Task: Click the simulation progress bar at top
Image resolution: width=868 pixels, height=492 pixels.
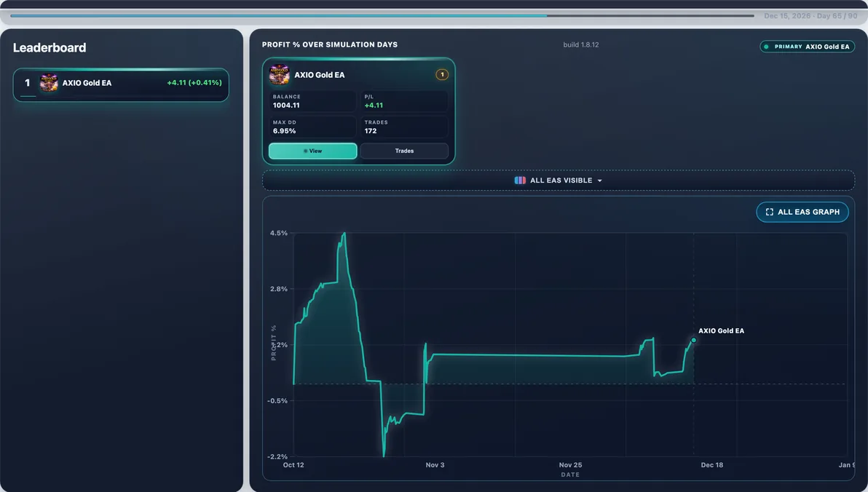Action: [382, 16]
